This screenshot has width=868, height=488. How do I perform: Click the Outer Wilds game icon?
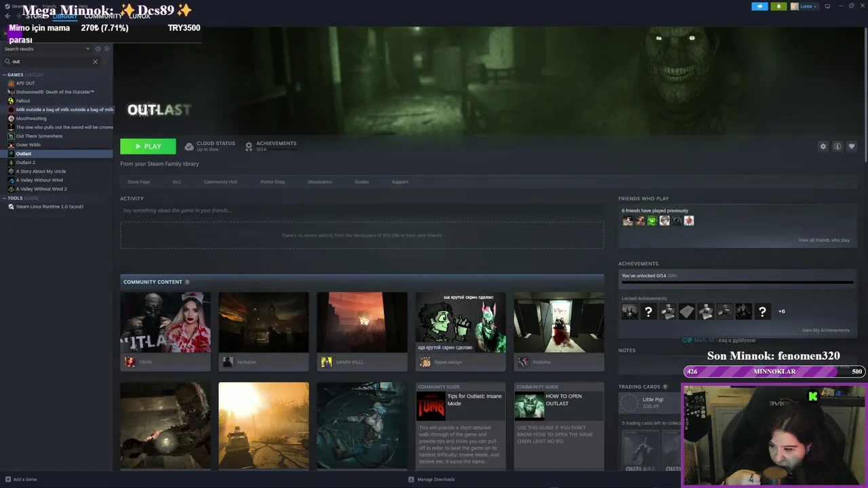tap(11, 145)
